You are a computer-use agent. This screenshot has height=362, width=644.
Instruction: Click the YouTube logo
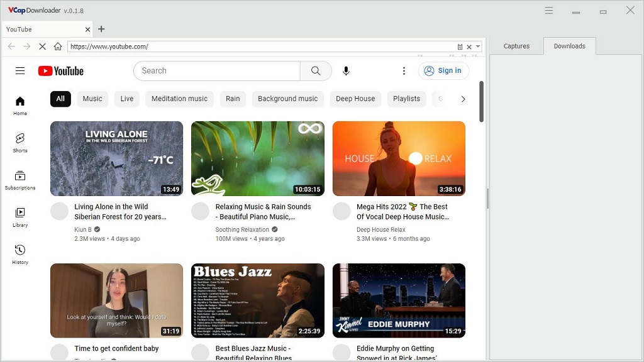(x=61, y=71)
